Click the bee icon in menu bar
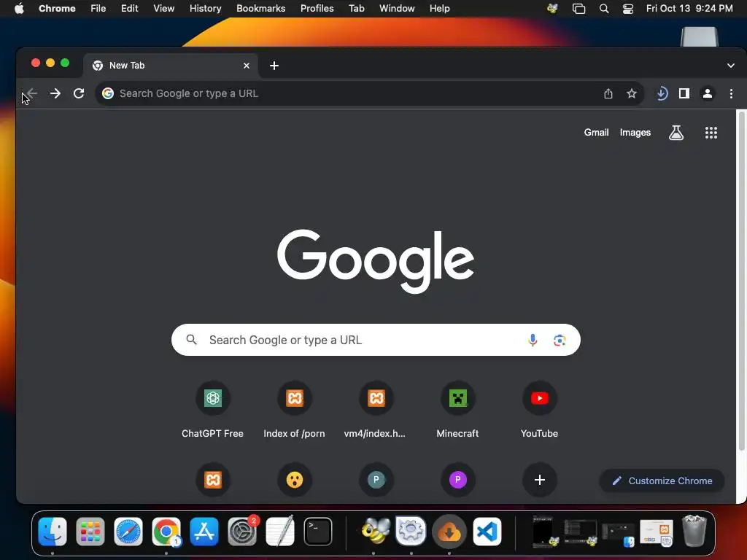Viewport: 747px width, 560px height. point(553,9)
